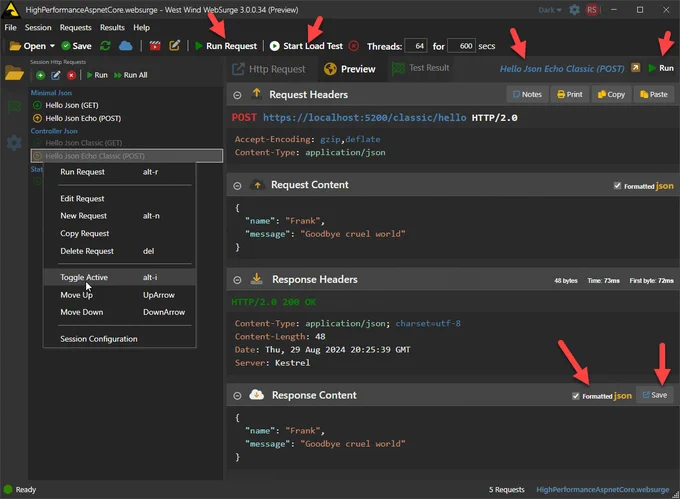680x499 pixels.
Task: Collapse the Response Content section
Action: (x=237, y=396)
